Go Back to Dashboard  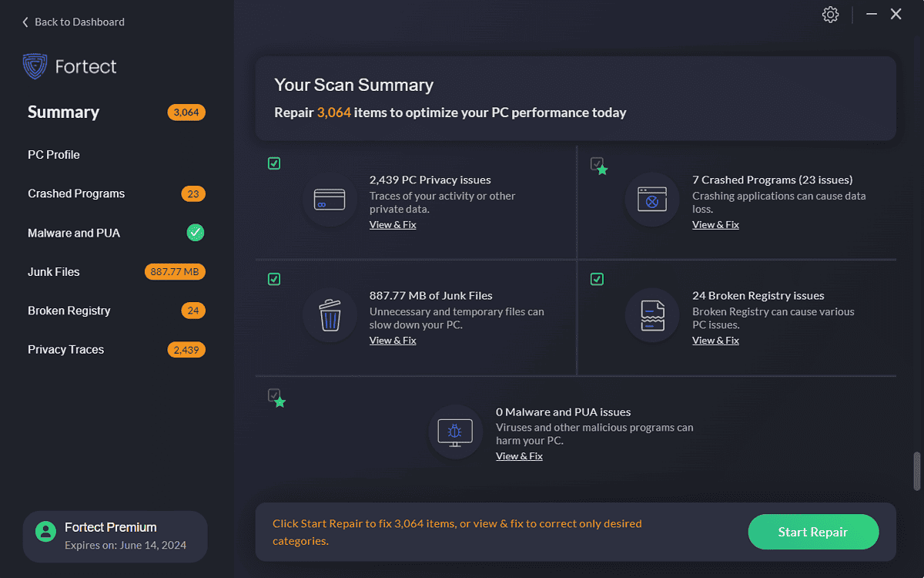coord(72,22)
